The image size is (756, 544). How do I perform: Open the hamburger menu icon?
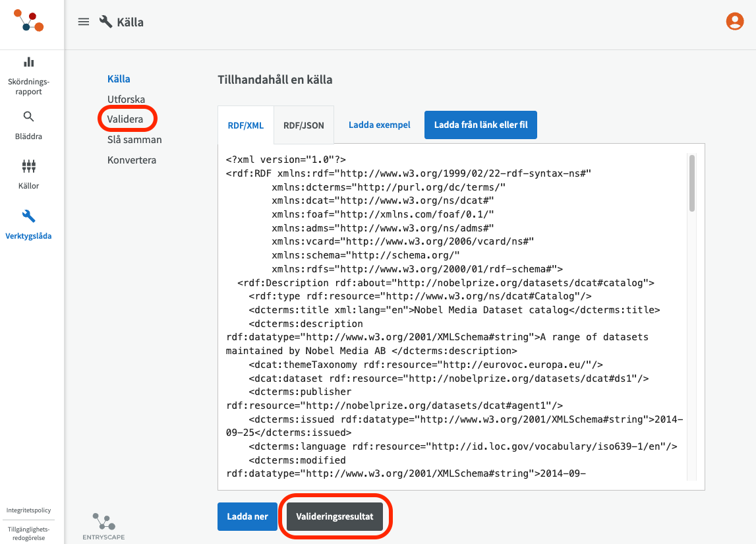point(84,22)
